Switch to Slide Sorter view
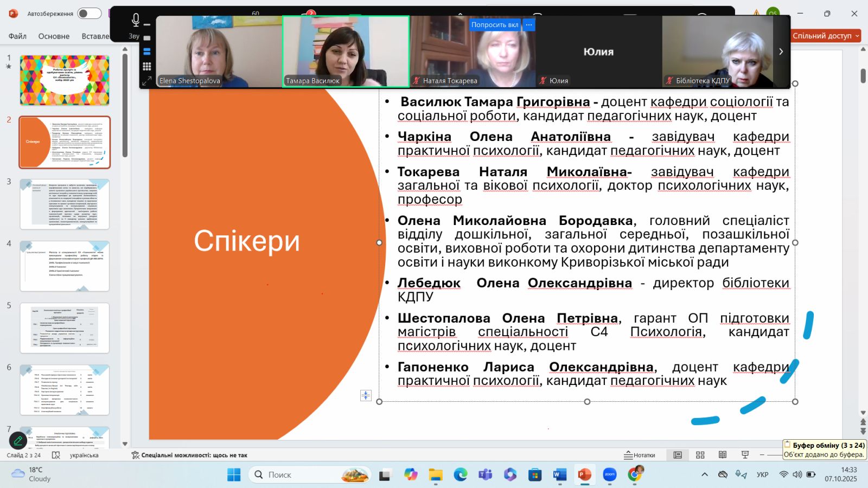This screenshot has width=868, height=488. click(x=700, y=455)
